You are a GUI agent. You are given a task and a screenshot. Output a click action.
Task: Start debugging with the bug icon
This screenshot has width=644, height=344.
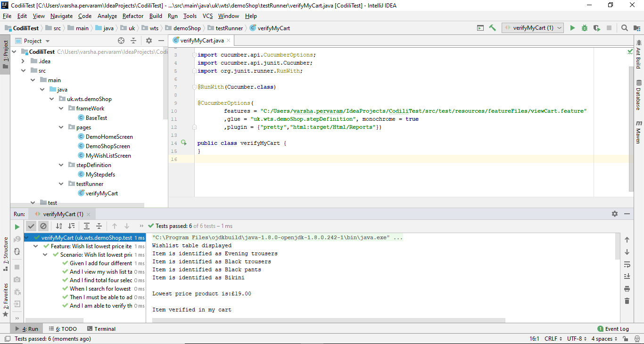tap(585, 28)
